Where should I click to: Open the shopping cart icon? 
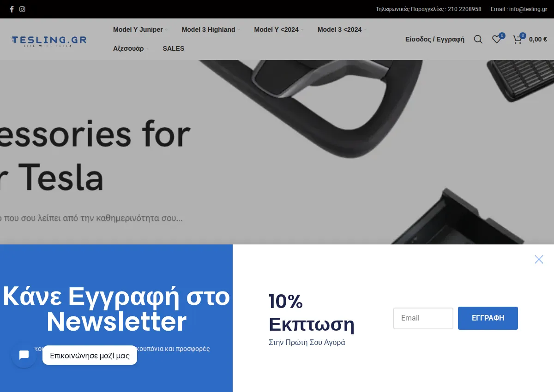pyautogui.click(x=518, y=39)
